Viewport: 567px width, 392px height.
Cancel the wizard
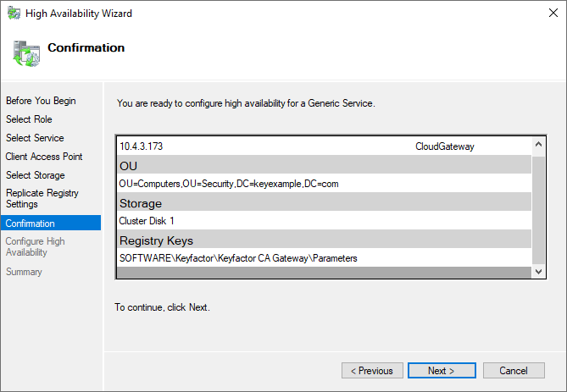coord(514,371)
